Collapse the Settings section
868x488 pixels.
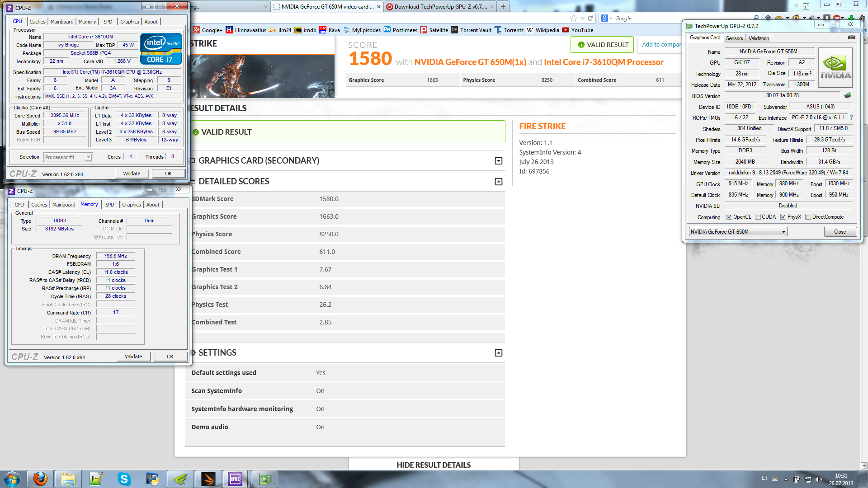(x=498, y=353)
